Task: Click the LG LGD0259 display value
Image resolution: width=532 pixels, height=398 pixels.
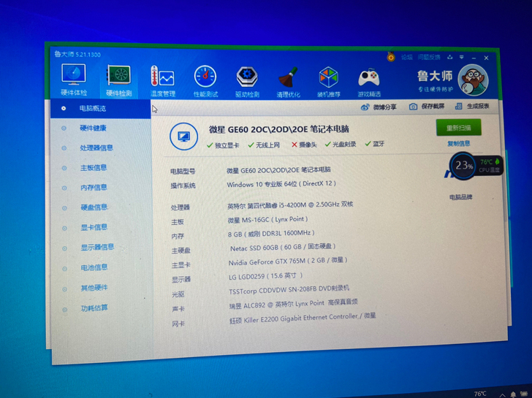Action: 266,276
